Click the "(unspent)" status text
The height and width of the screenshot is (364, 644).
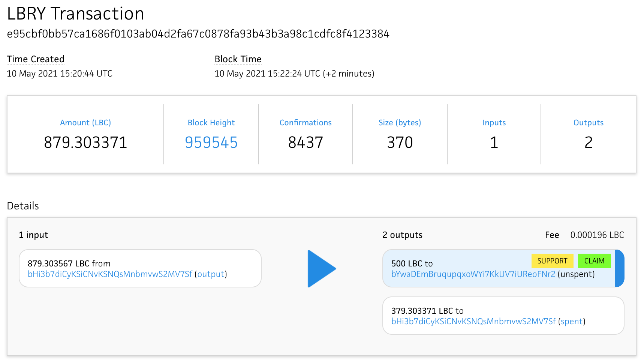(576, 274)
